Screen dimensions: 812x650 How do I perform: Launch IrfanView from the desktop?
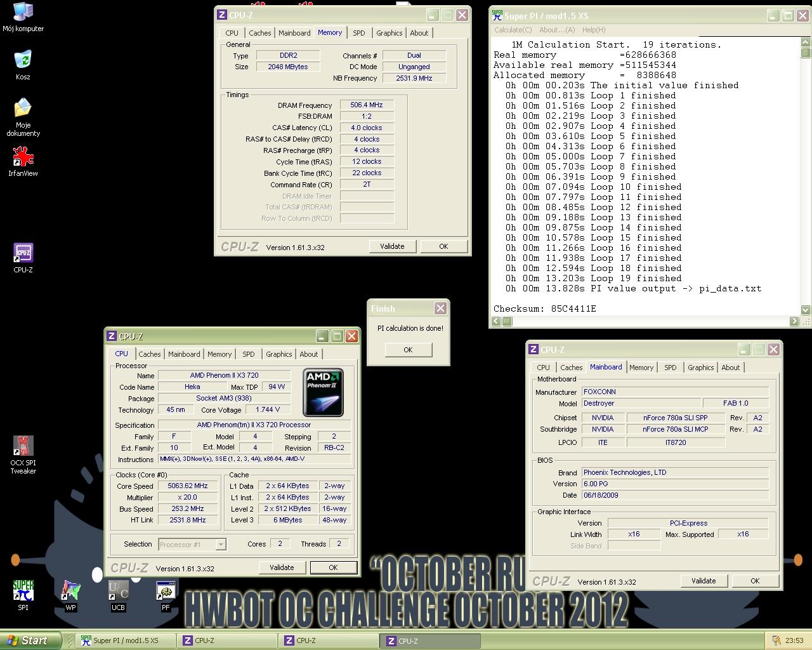click(x=23, y=162)
